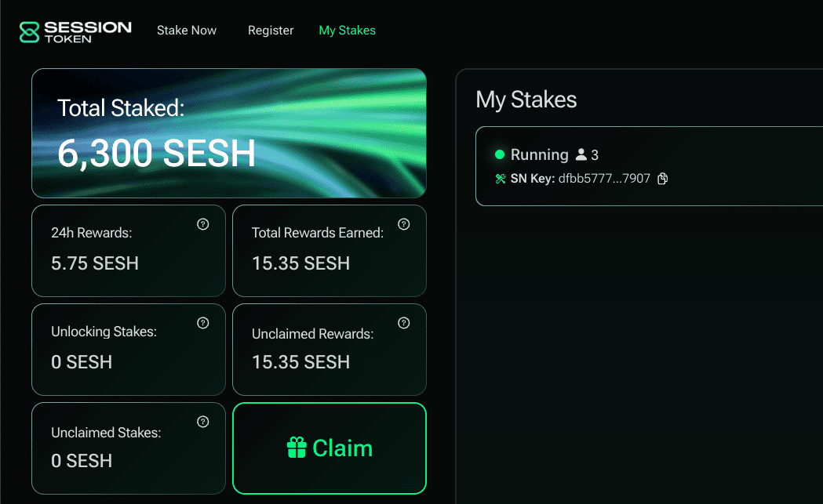Image resolution: width=823 pixels, height=504 pixels.
Task: Click the contributors person icon
Action: [581, 154]
